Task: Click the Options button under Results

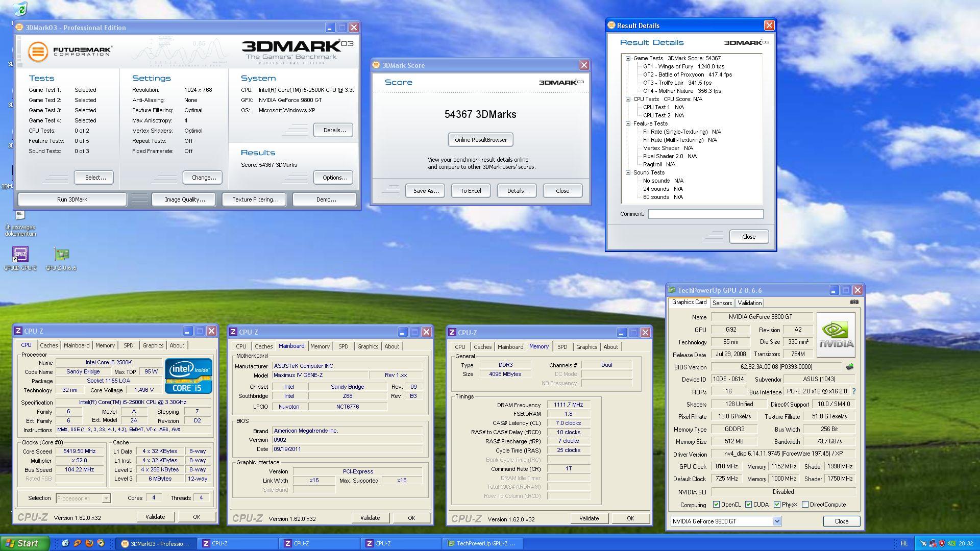Action: click(333, 178)
